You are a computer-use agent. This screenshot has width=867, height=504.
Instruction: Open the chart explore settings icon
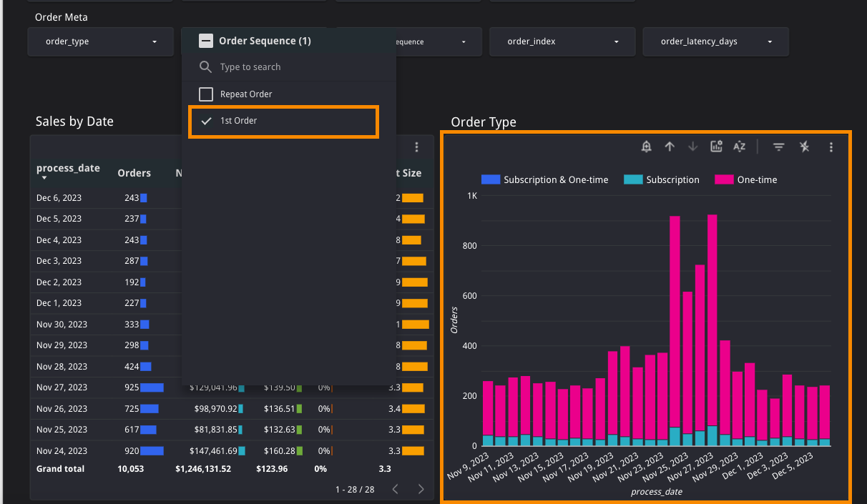[x=716, y=147]
